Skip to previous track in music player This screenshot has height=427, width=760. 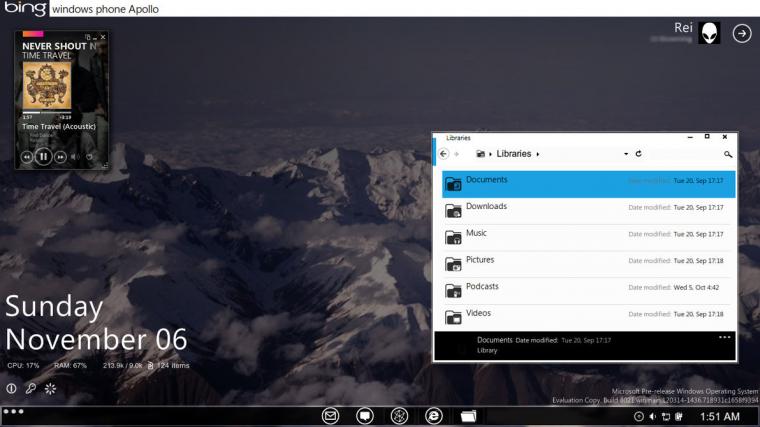(x=27, y=157)
